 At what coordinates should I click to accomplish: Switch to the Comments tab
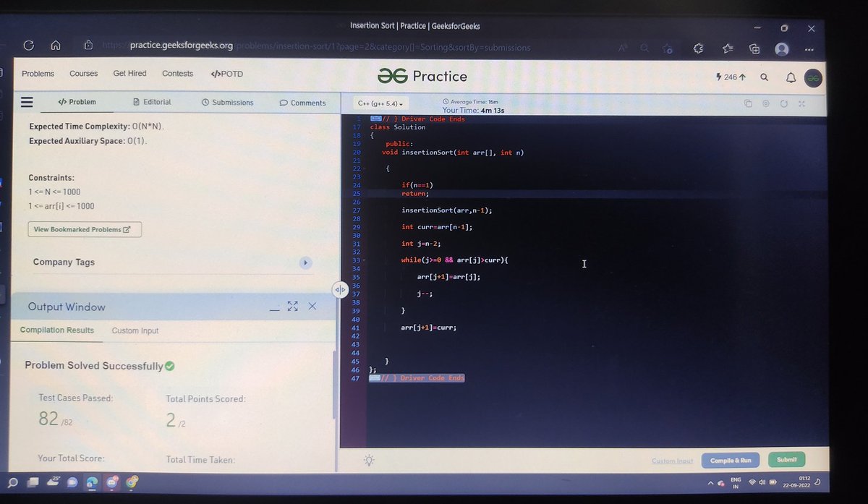click(x=302, y=103)
